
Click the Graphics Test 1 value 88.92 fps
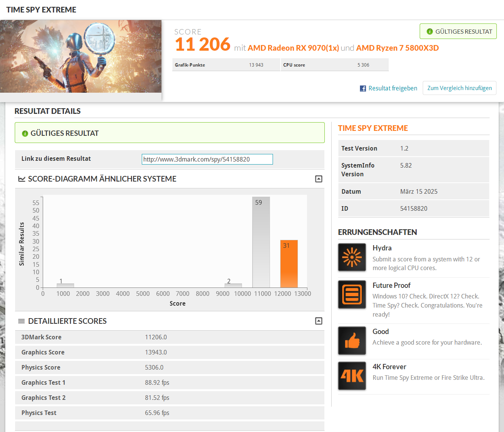pyautogui.click(x=157, y=382)
